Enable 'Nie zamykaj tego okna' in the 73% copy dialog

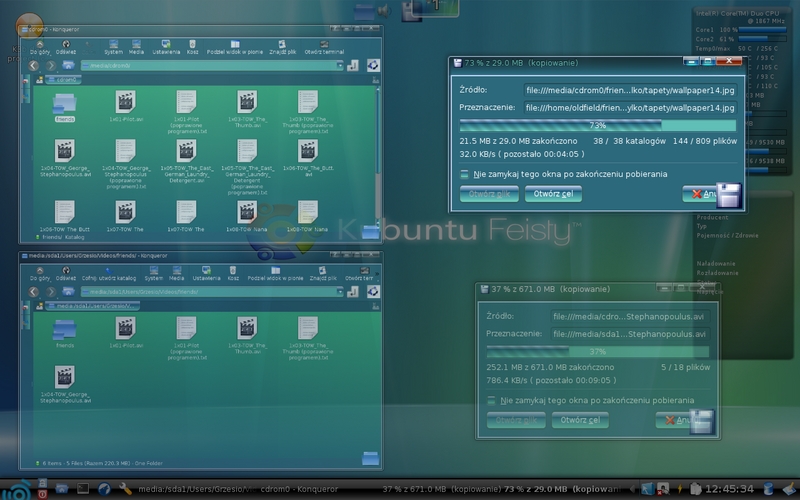coord(464,174)
